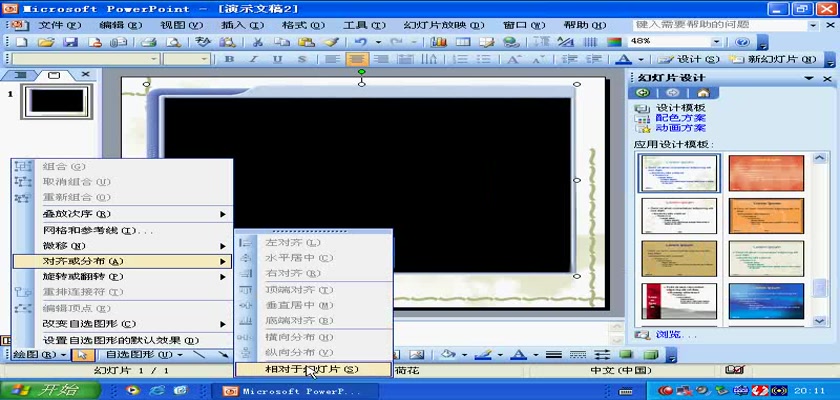The height and width of the screenshot is (400, 840).
Task: Select slide 1 thumbnail in the slides pane
Action: click(57, 101)
